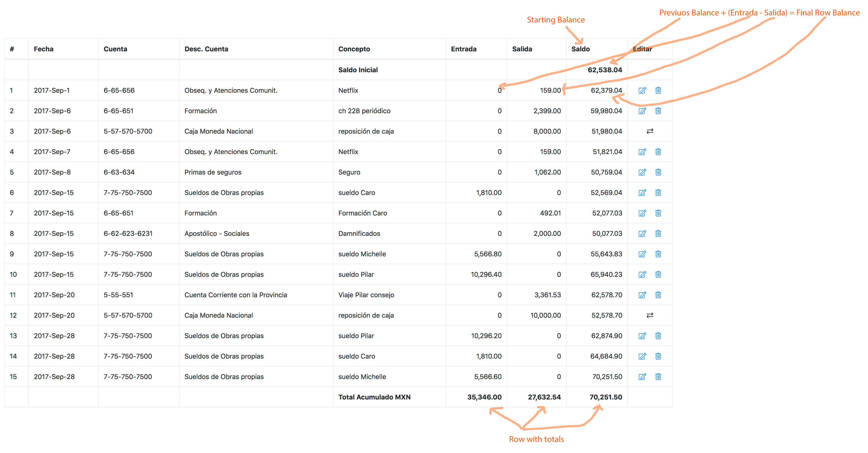
Task: Edit row 14 sueldo Caro entry
Action: click(642, 356)
